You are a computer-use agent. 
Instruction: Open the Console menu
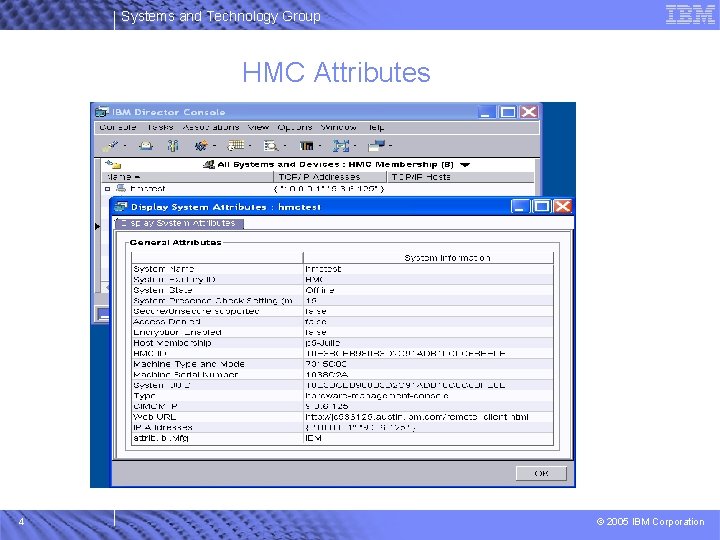click(118, 127)
